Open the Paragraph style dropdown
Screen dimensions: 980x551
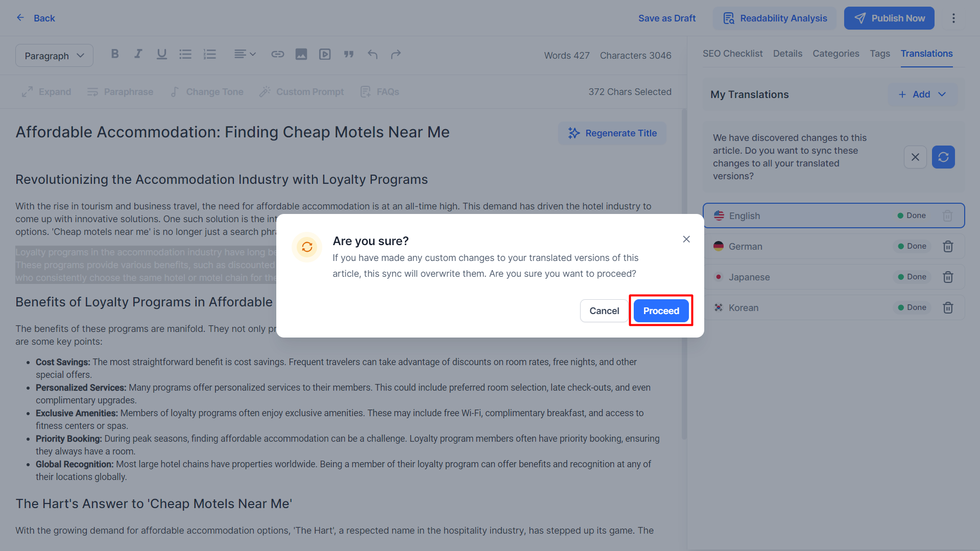[54, 55]
